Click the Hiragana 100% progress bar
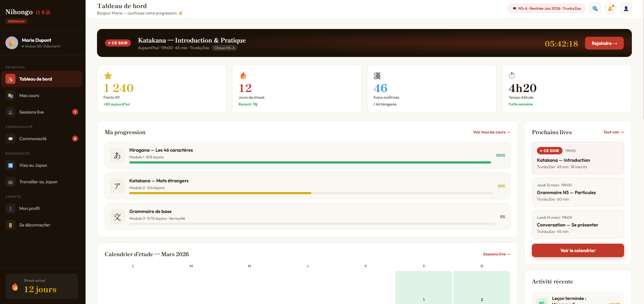This screenshot has height=304, width=644. coord(310,162)
